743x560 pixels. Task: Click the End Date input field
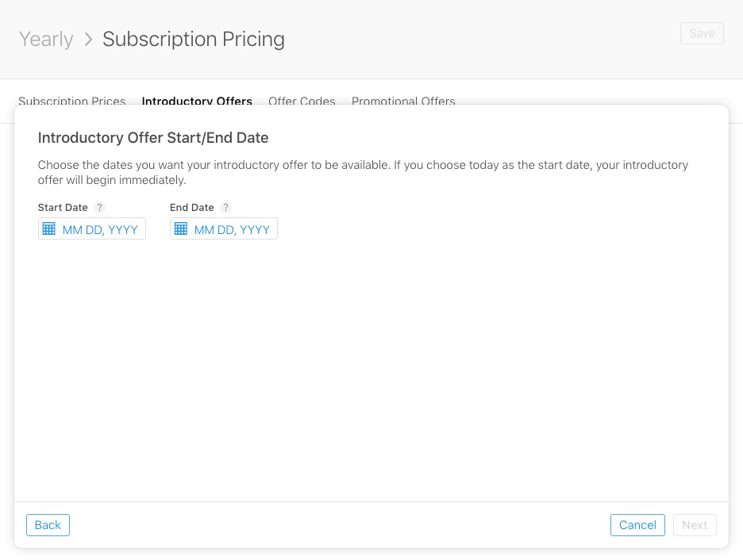pos(232,229)
